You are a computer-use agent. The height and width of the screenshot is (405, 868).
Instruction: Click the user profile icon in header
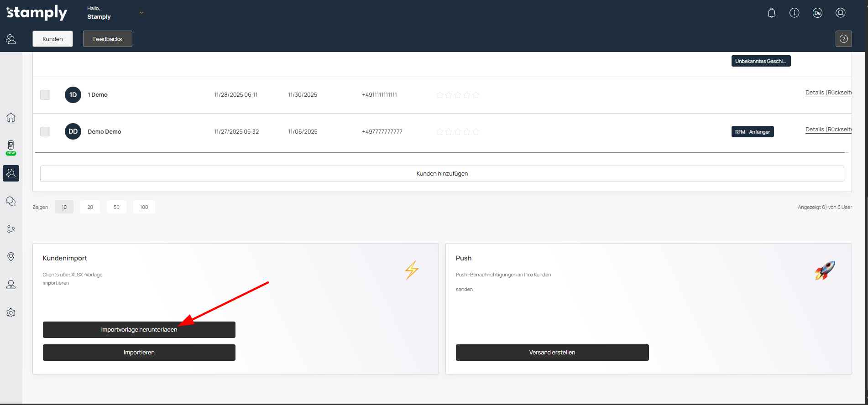coord(840,13)
